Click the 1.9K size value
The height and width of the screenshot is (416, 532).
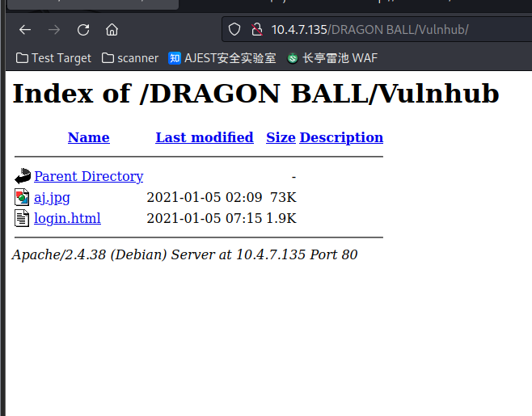281,218
